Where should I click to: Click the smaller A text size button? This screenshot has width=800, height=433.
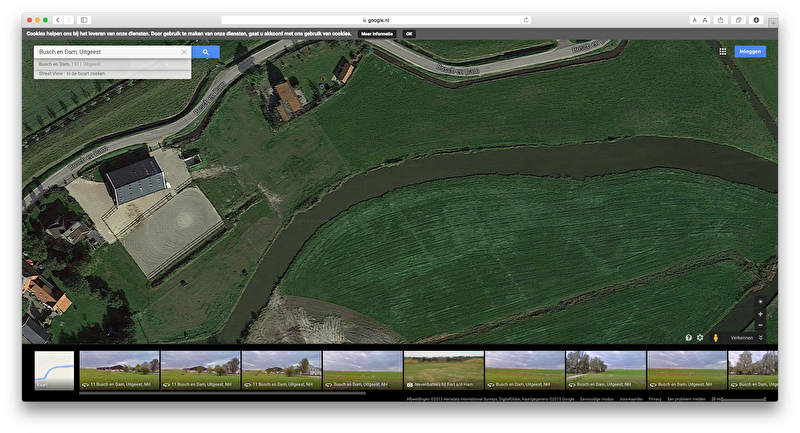(694, 20)
